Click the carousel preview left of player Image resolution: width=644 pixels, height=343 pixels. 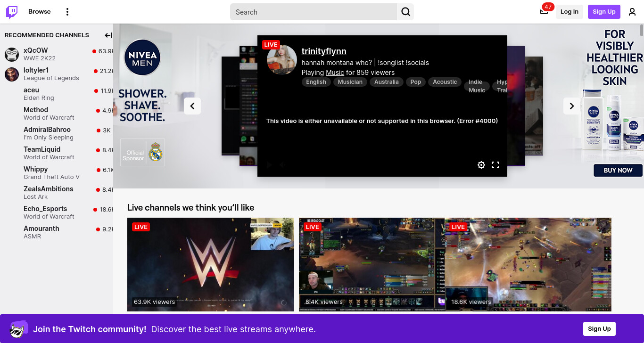coord(248,106)
